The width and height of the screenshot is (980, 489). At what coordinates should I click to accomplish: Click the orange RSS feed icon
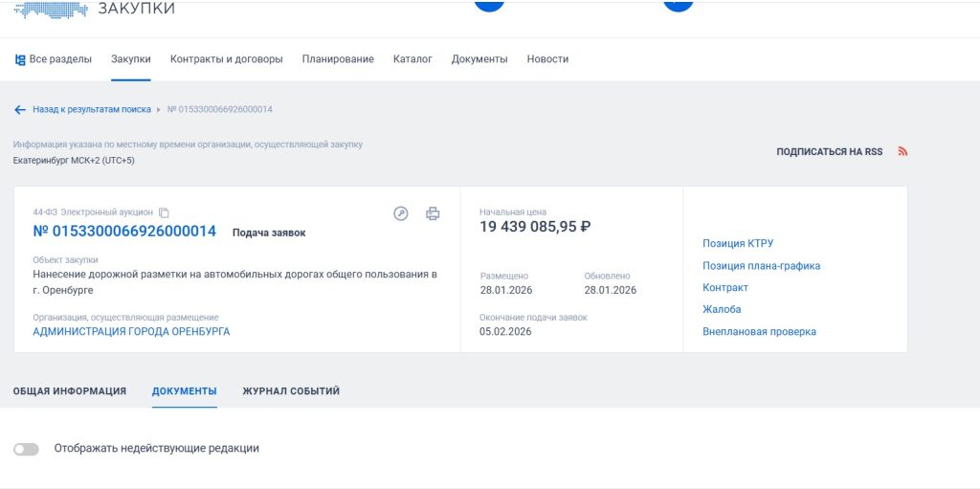tap(902, 151)
